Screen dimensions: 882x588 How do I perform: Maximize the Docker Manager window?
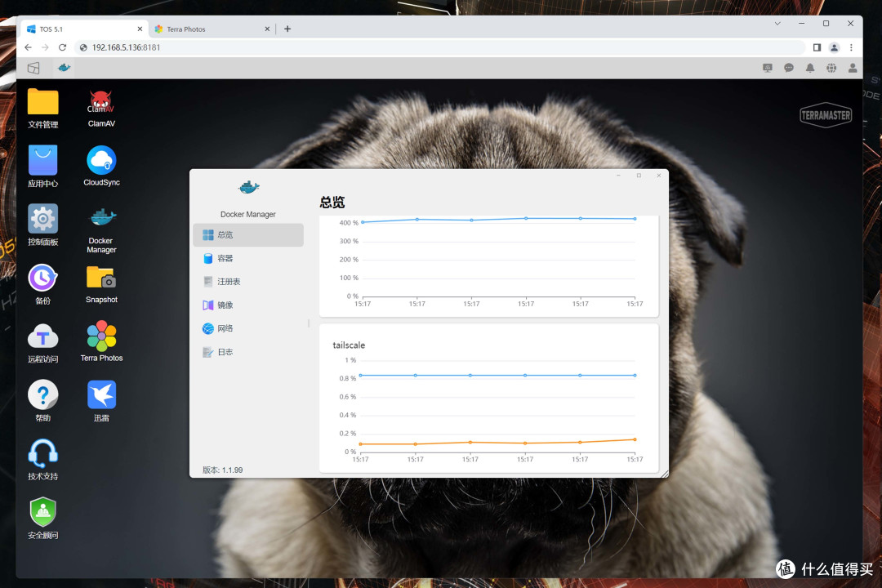(x=639, y=176)
